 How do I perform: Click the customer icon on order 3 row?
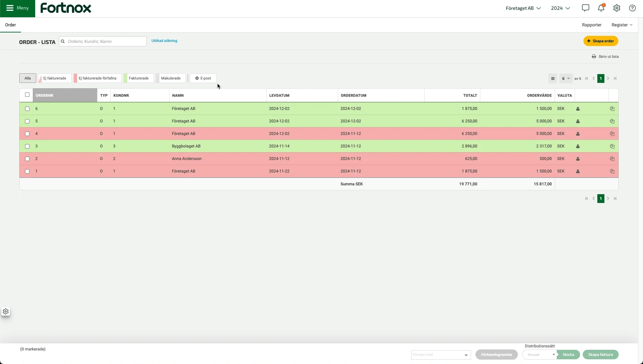tap(578, 146)
